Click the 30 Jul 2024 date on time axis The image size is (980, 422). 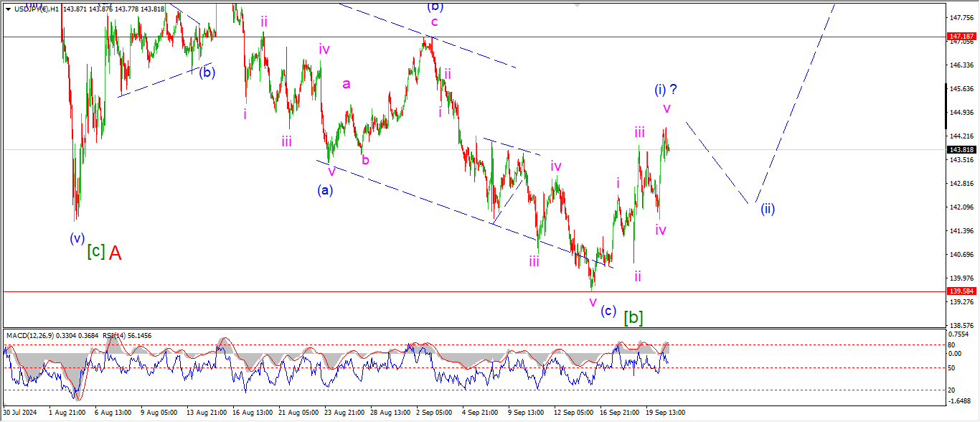pyautogui.click(x=20, y=413)
